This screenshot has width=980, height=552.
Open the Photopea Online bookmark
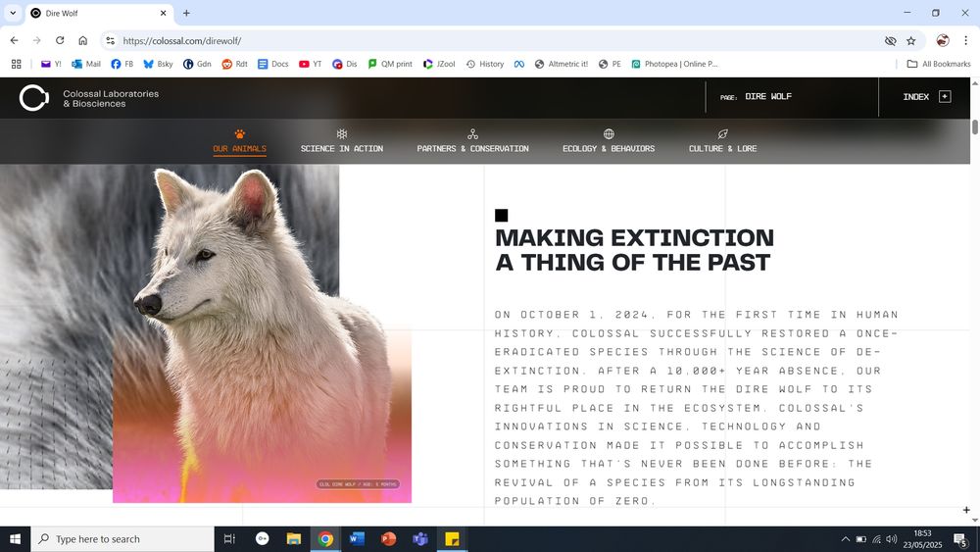[x=675, y=64]
